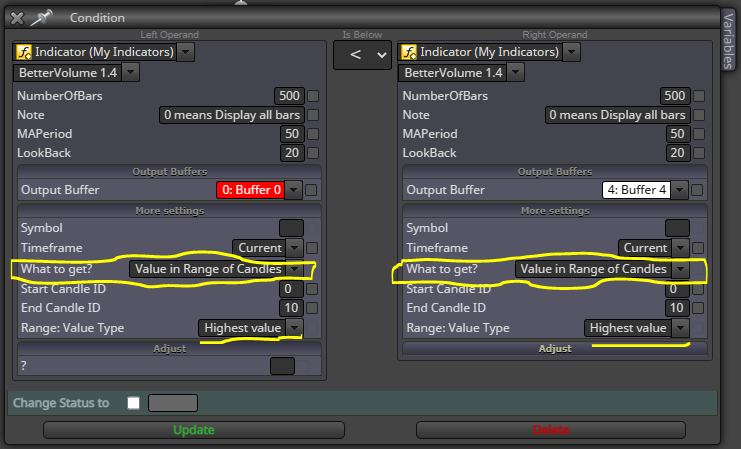741x449 pixels.
Task: Edit left LookBack value 20
Action: pyautogui.click(x=292, y=153)
